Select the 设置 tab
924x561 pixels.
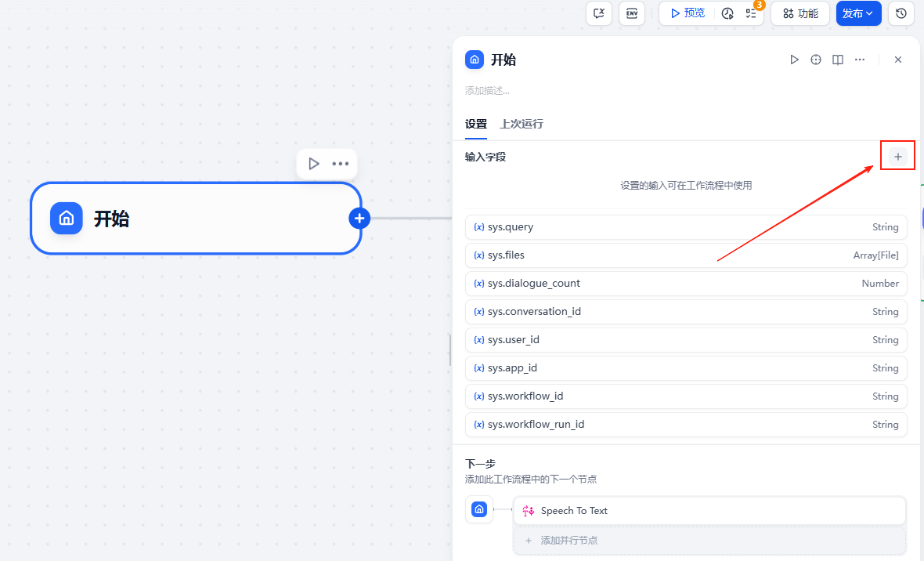pyautogui.click(x=475, y=124)
